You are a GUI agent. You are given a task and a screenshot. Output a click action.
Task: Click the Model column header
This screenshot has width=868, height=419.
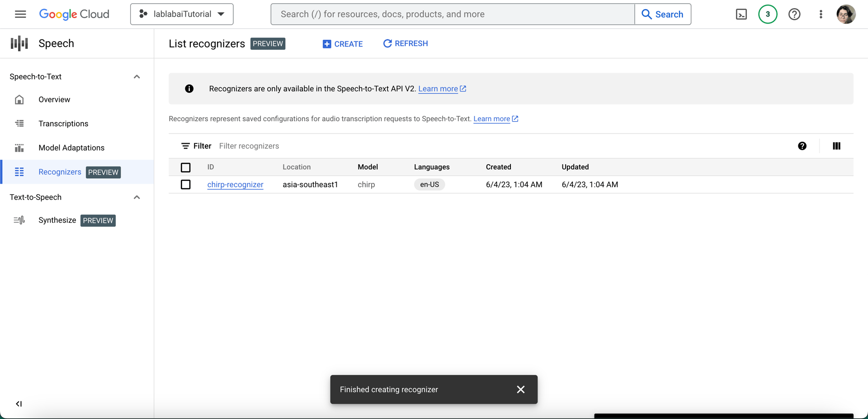368,167
